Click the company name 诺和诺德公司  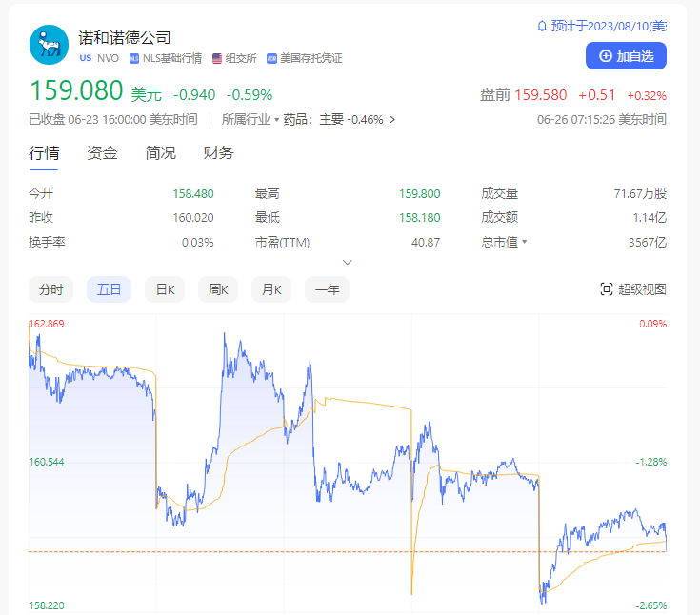pos(125,38)
